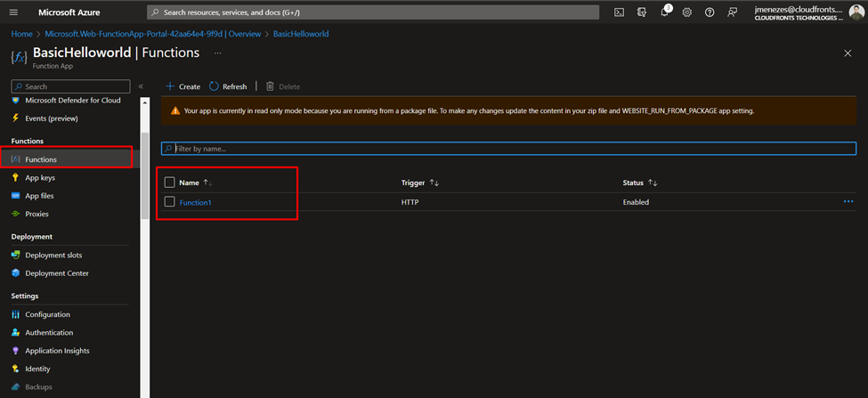Click the HTTP trigger cell

pyautogui.click(x=410, y=202)
